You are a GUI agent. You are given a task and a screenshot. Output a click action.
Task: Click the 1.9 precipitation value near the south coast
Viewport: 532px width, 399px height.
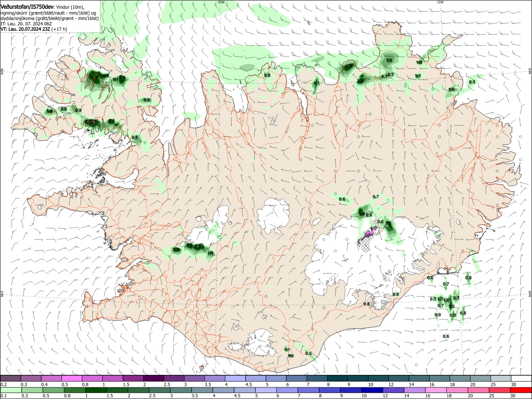(x=291, y=356)
